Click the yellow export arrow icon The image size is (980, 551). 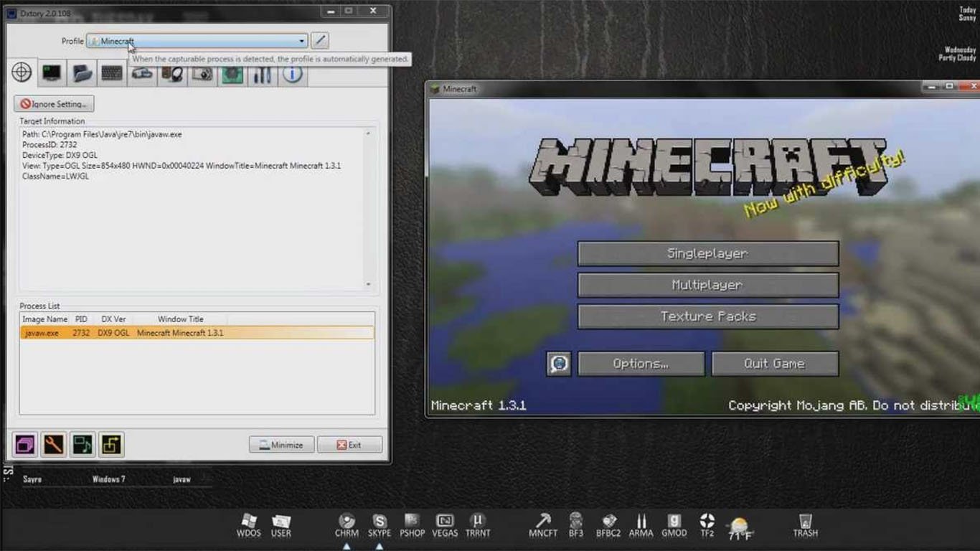tap(111, 445)
